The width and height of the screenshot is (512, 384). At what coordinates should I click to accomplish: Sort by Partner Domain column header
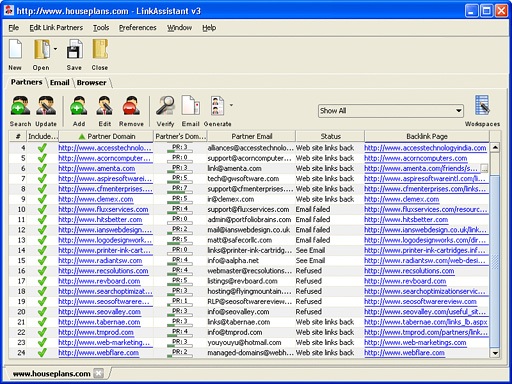pos(107,136)
